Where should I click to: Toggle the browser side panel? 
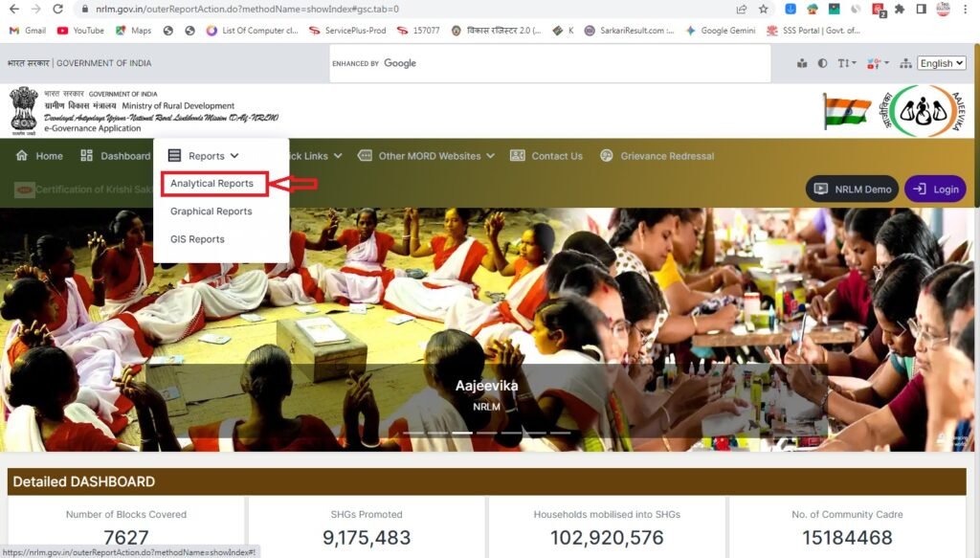click(x=921, y=9)
